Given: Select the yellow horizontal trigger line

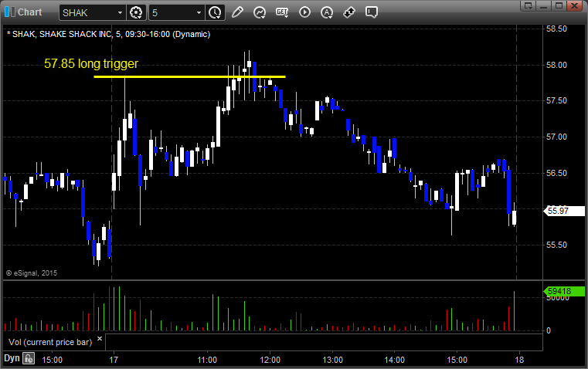Looking at the screenshot, I should click(x=189, y=76).
